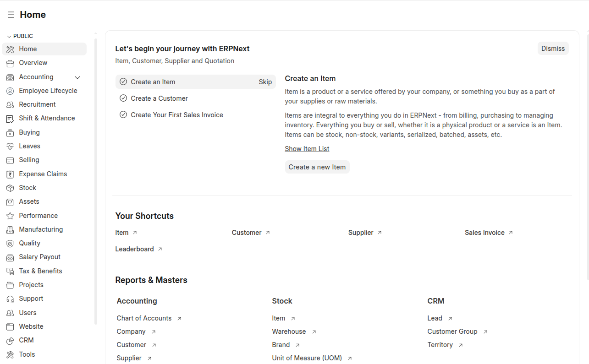
Task: Click the Home tools icon in sidebar
Action: point(10,49)
